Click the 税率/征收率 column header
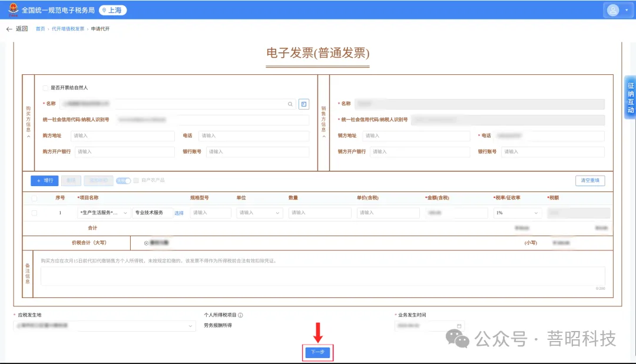Screen dimensions: 636x364 click(508, 198)
